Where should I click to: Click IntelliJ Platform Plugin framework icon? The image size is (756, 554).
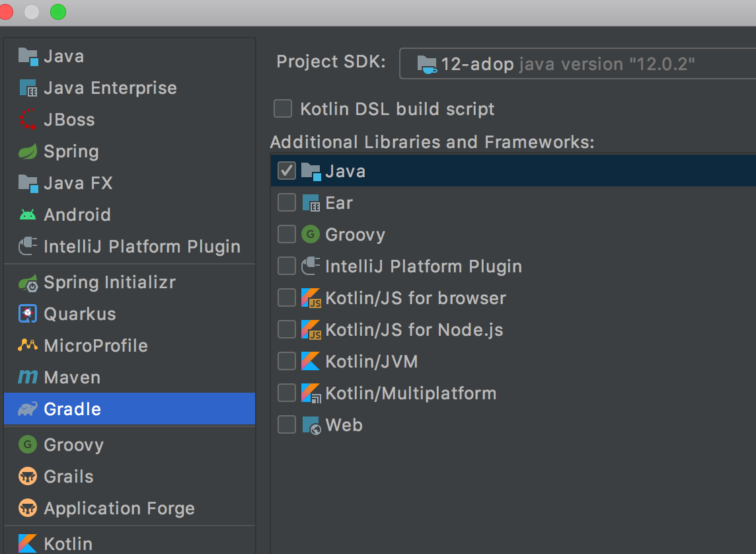(311, 266)
